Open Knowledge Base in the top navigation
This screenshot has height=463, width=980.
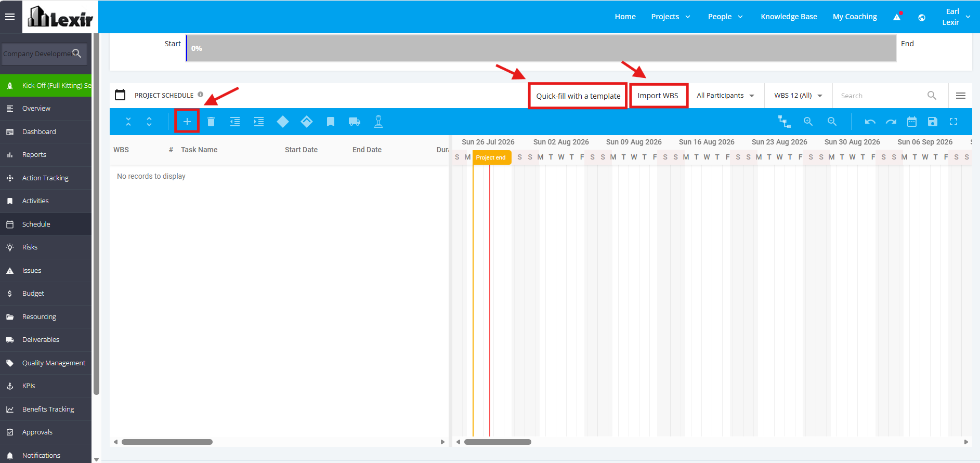click(789, 17)
